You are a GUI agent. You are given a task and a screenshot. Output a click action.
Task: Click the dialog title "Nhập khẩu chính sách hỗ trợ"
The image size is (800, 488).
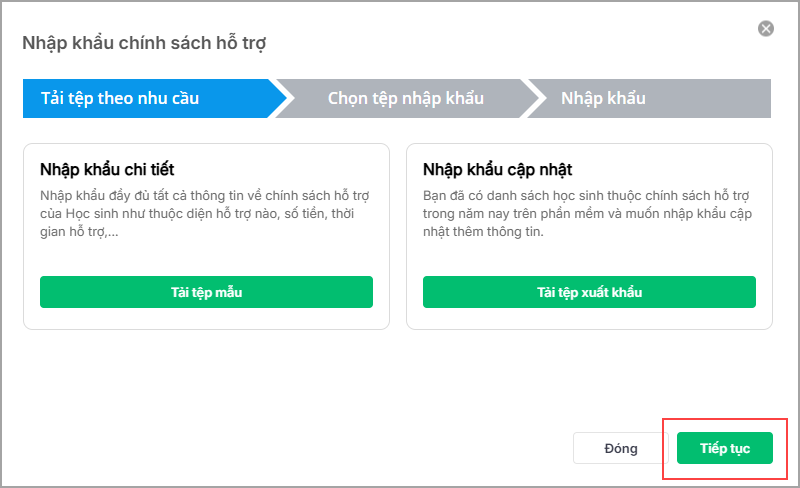point(144,43)
